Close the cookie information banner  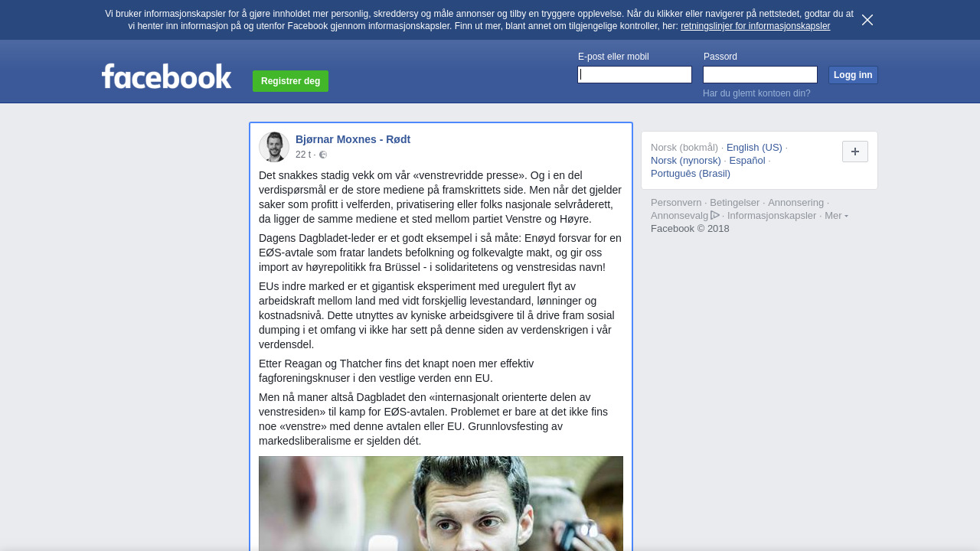(x=867, y=20)
